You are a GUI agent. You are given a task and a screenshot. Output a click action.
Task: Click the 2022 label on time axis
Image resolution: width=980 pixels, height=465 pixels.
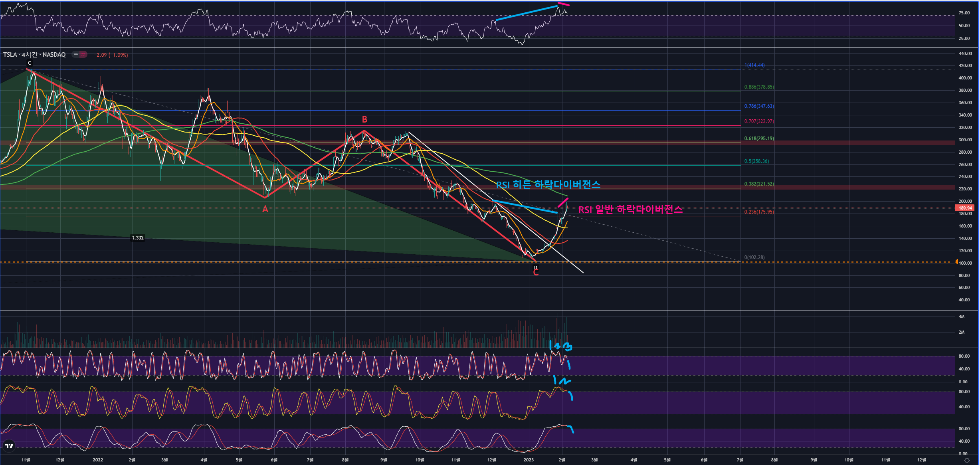coord(98,460)
